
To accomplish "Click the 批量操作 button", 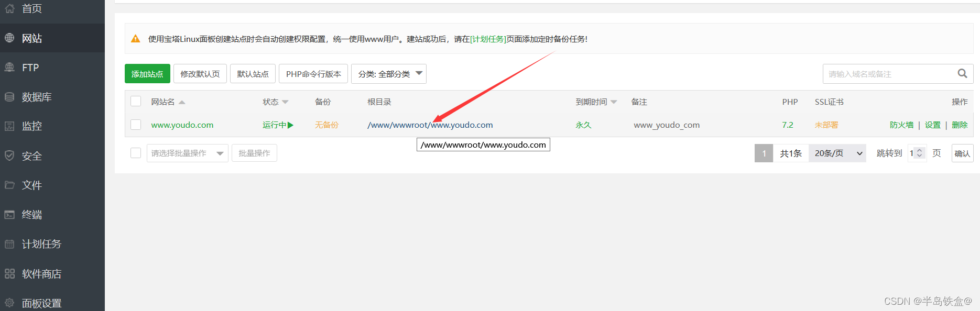I will [x=254, y=153].
